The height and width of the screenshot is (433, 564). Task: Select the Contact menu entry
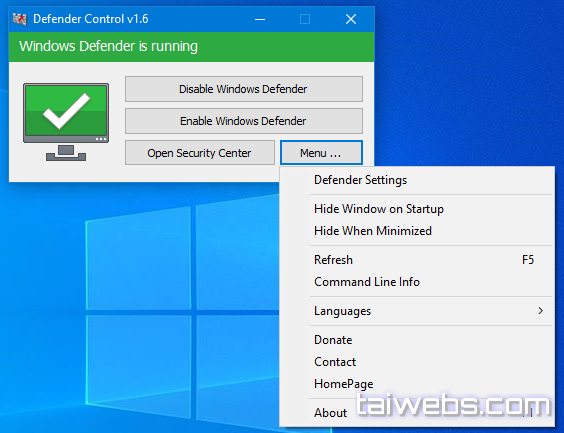tap(417, 362)
